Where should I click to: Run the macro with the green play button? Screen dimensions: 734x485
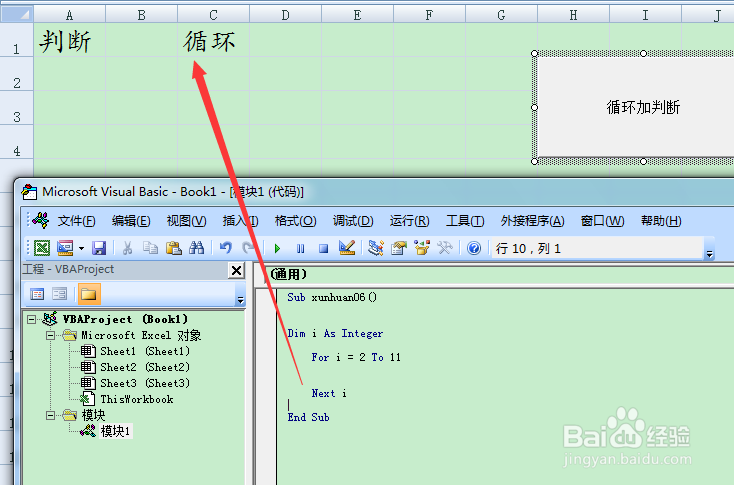pos(277,248)
